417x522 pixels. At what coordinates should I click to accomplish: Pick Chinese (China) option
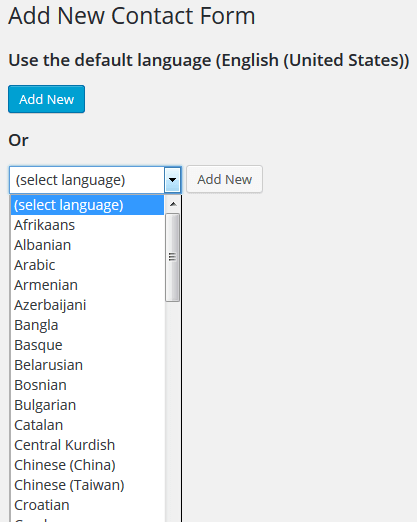click(88, 465)
